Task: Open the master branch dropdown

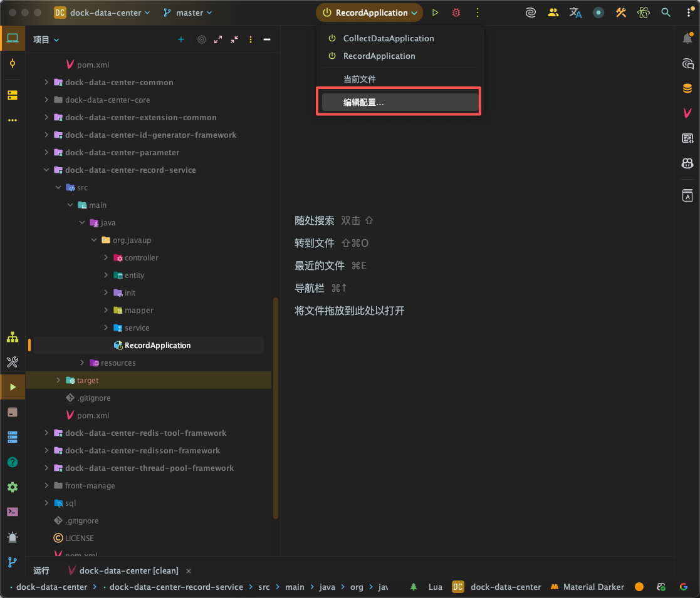Action: pos(188,13)
